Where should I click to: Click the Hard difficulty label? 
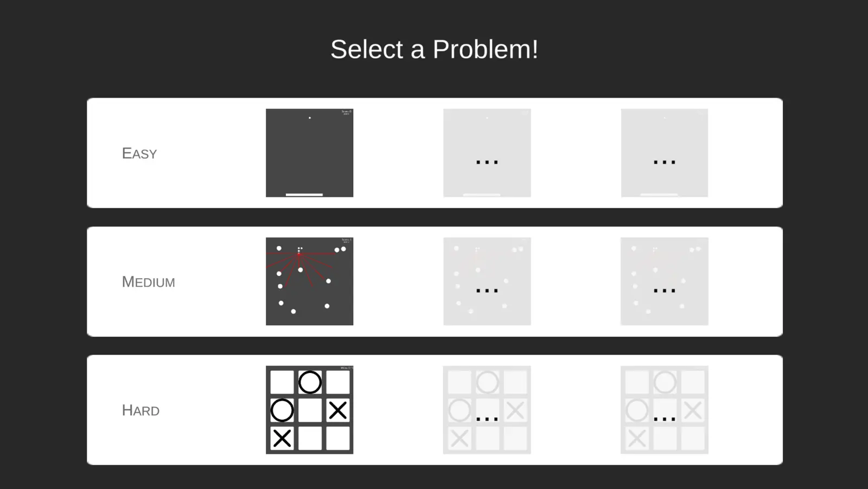pyautogui.click(x=141, y=410)
